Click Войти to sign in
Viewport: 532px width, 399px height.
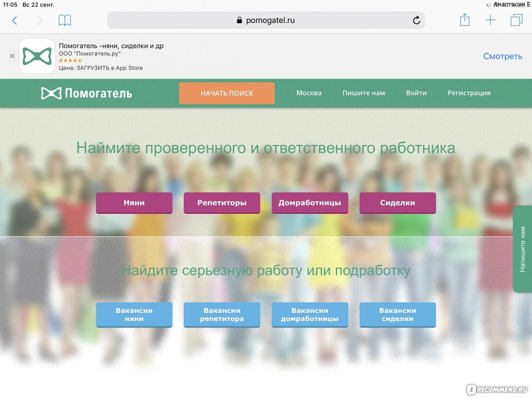tap(416, 93)
